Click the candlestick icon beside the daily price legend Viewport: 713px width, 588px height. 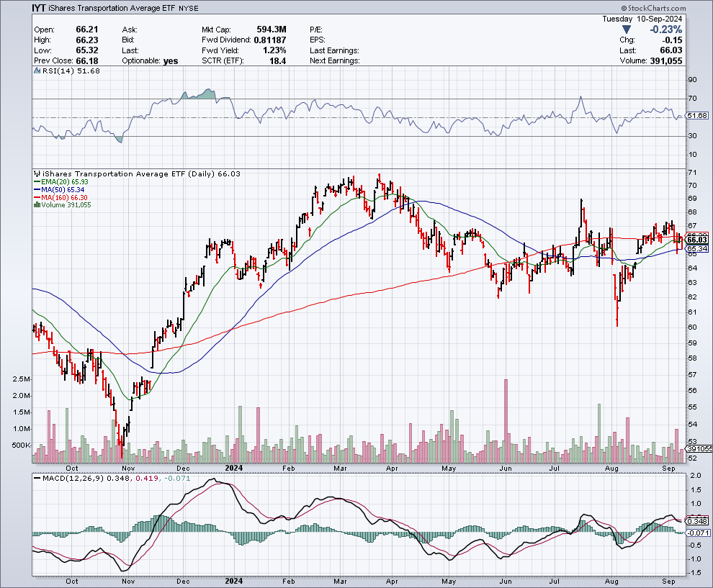(x=37, y=173)
